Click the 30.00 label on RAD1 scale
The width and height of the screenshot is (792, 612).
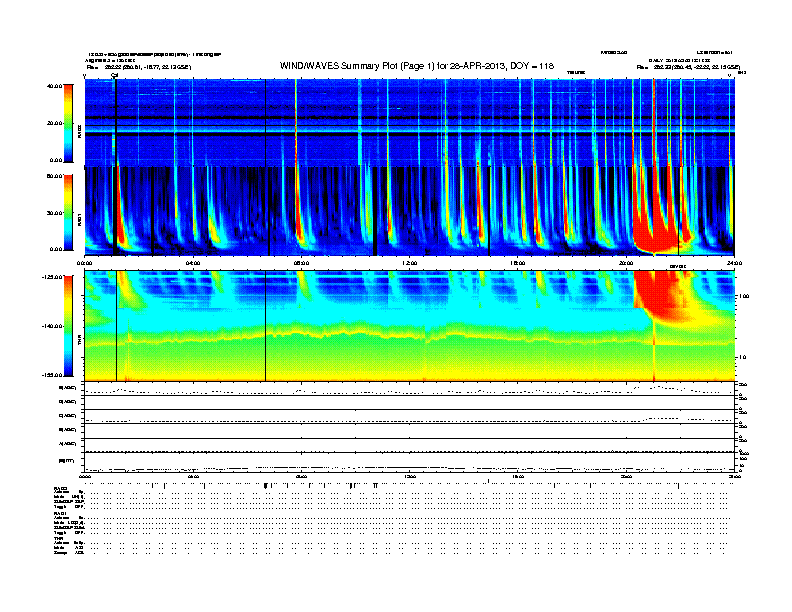[55, 213]
